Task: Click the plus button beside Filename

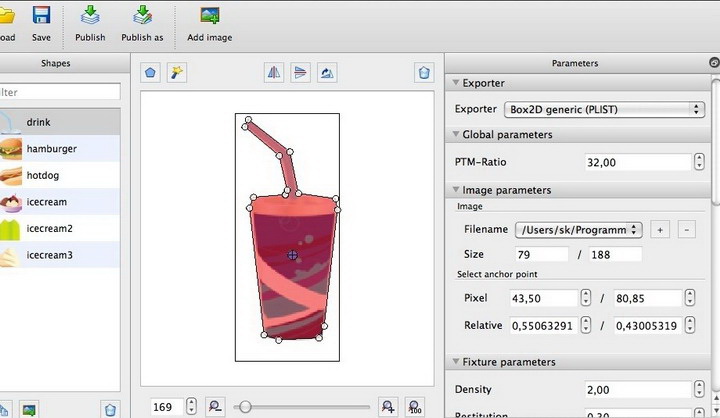Action: pyautogui.click(x=660, y=230)
